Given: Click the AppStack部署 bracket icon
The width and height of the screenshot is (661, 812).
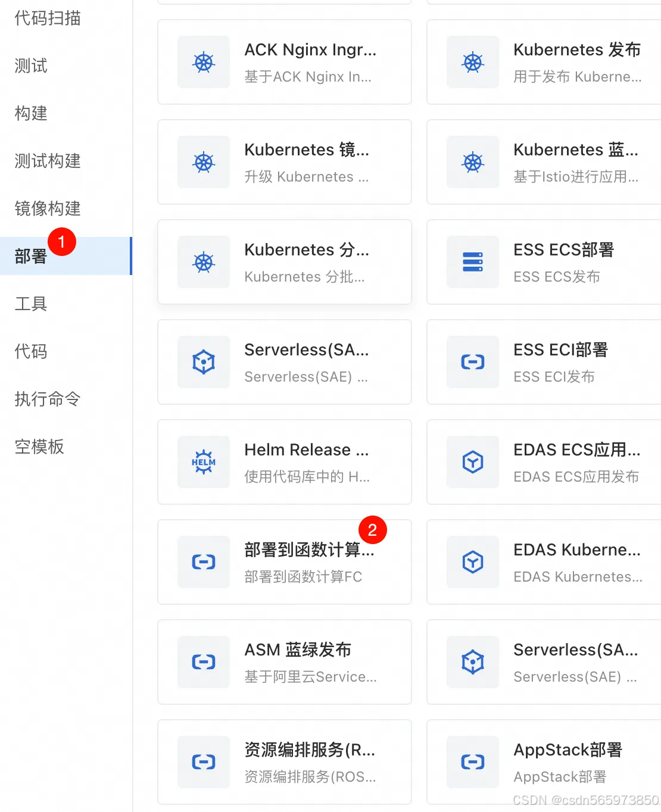Looking at the screenshot, I should click(x=472, y=762).
